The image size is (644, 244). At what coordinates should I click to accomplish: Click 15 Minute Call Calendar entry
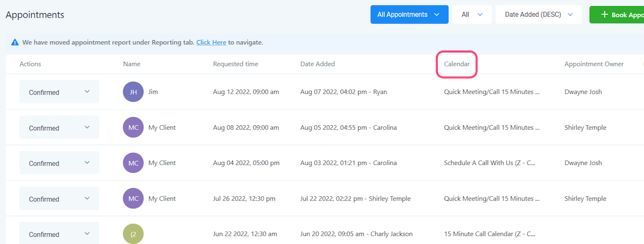pos(490,234)
